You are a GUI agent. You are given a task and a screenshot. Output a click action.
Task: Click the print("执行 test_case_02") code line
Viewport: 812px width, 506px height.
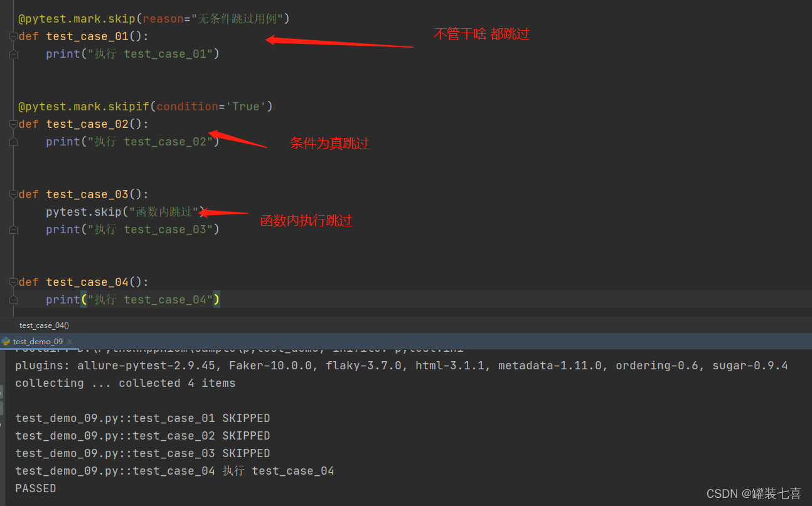coord(132,142)
